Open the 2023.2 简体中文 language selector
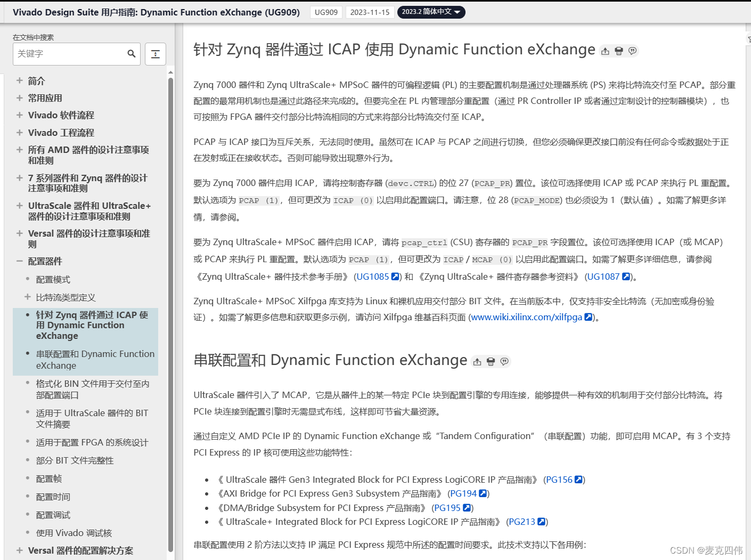The width and height of the screenshot is (751, 560). [431, 12]
